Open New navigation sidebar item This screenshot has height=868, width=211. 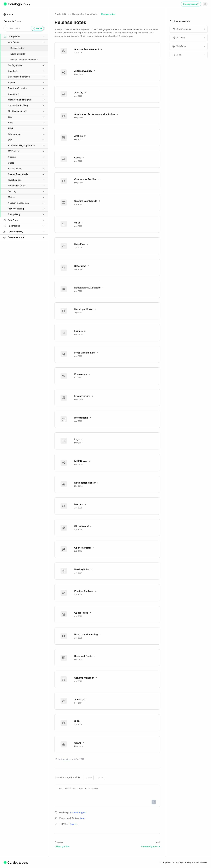point(18,54)
